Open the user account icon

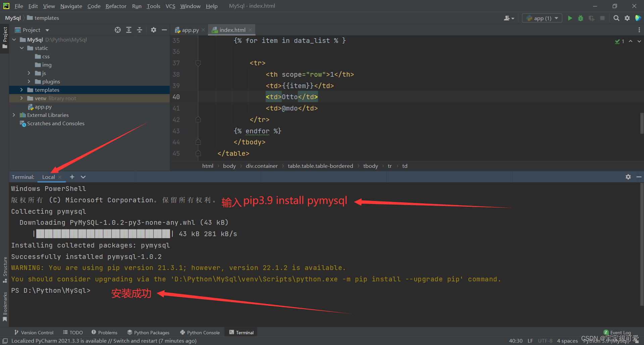tap(509, 18)
